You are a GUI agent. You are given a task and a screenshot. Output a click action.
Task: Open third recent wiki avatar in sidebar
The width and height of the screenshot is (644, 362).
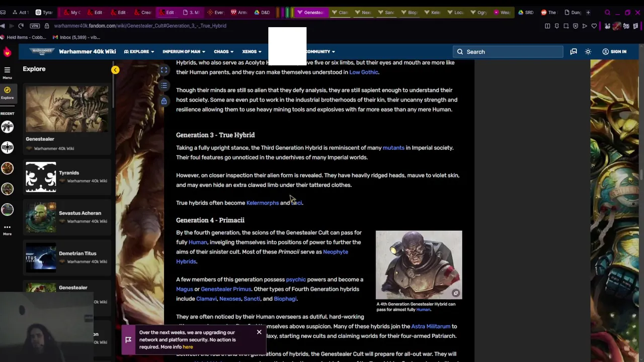point(7,168)
